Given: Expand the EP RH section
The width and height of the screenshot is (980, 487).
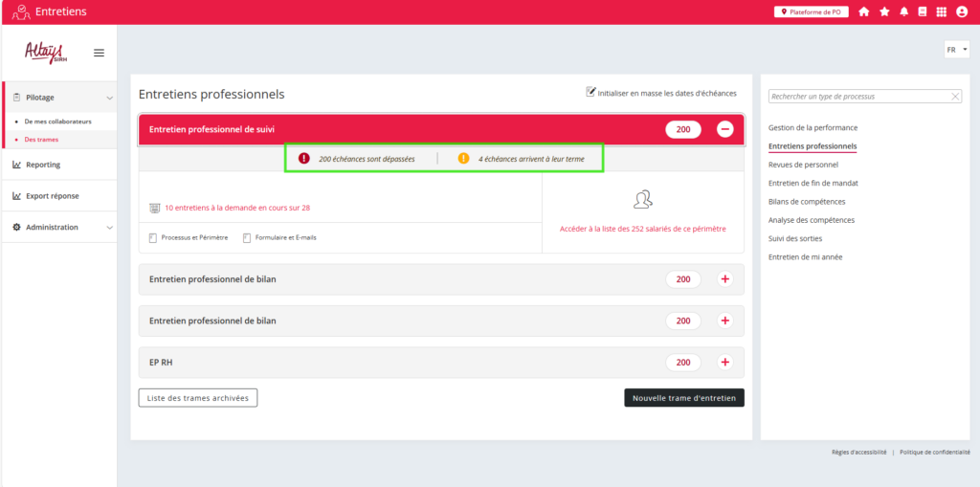Looking at the screenshot, I should tap(724, 363).
